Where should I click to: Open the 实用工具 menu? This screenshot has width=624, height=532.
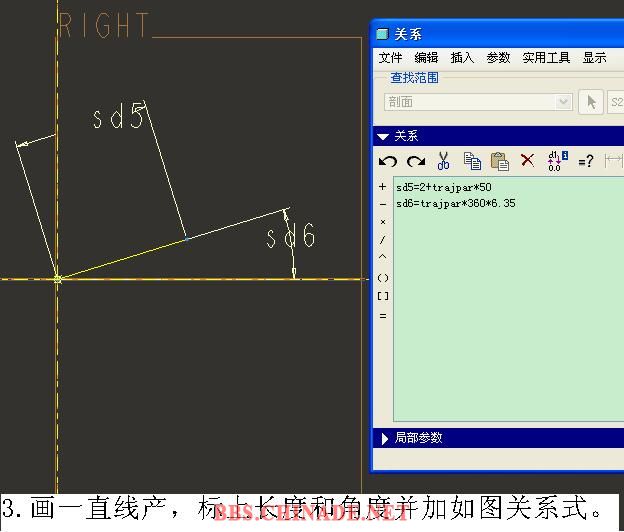pyautogui.click(x=546, y=58)
